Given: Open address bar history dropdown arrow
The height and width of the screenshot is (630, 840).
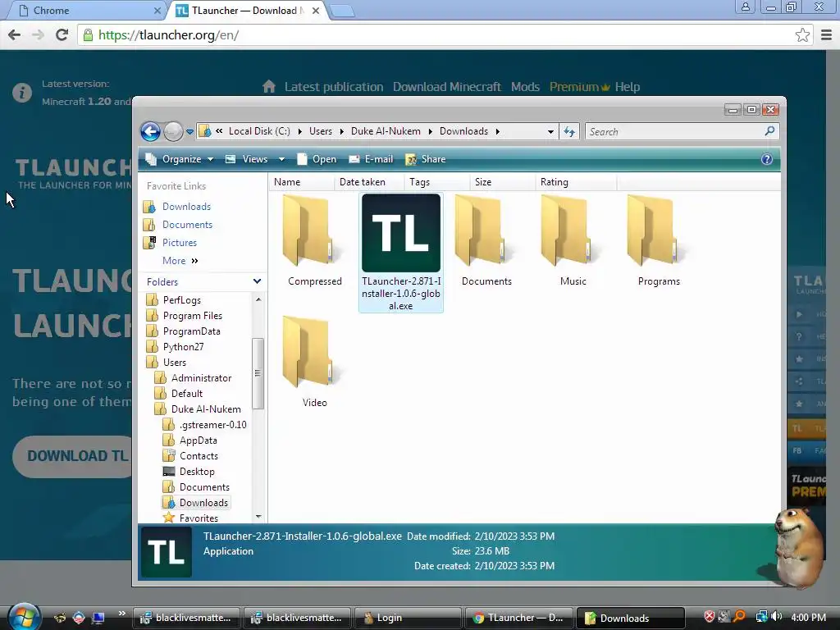Looking at the screenshot, I should click(550, 132).
